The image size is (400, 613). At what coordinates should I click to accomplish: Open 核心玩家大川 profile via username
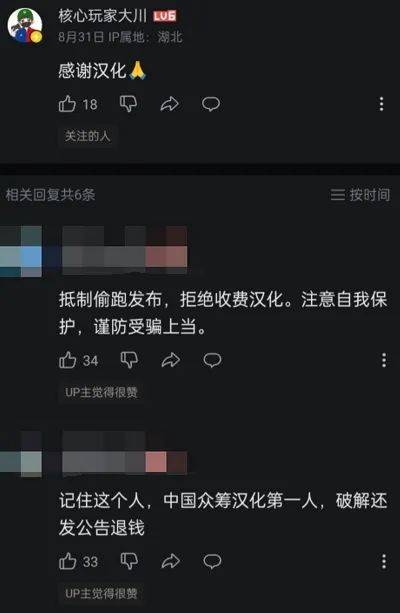102,16
